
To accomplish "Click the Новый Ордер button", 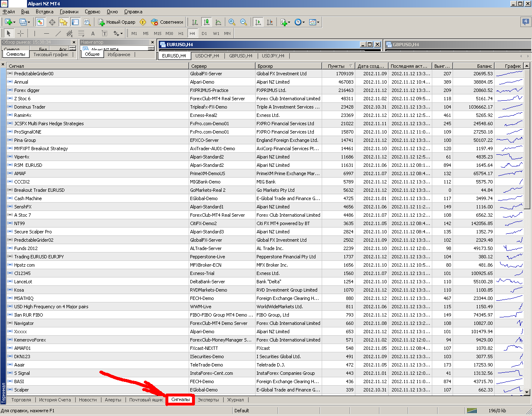I will 117,22.
